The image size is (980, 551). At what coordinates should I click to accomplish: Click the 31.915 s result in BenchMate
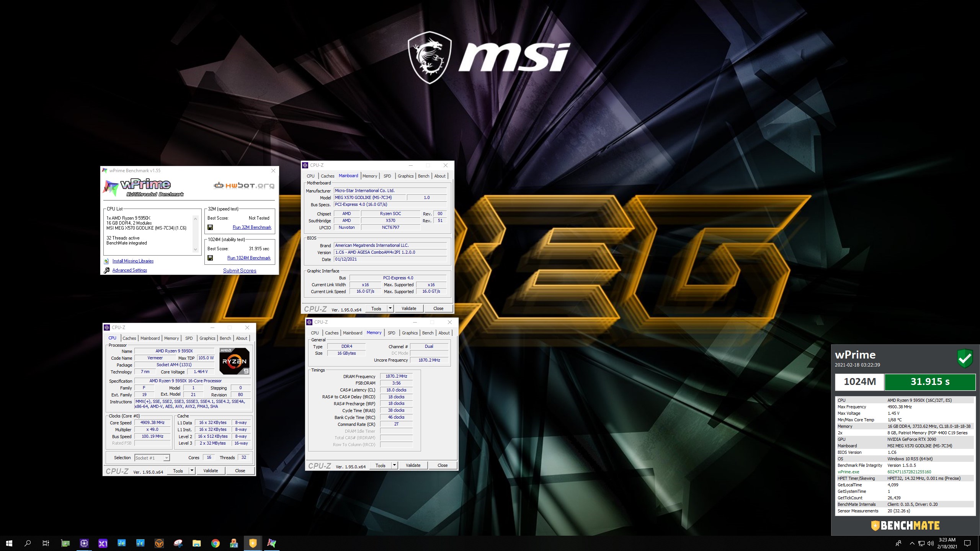tap(930, 381)
